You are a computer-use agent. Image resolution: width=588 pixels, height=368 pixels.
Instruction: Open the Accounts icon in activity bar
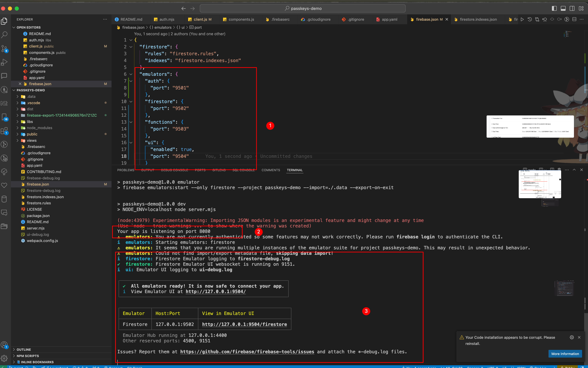coord(4,345)
